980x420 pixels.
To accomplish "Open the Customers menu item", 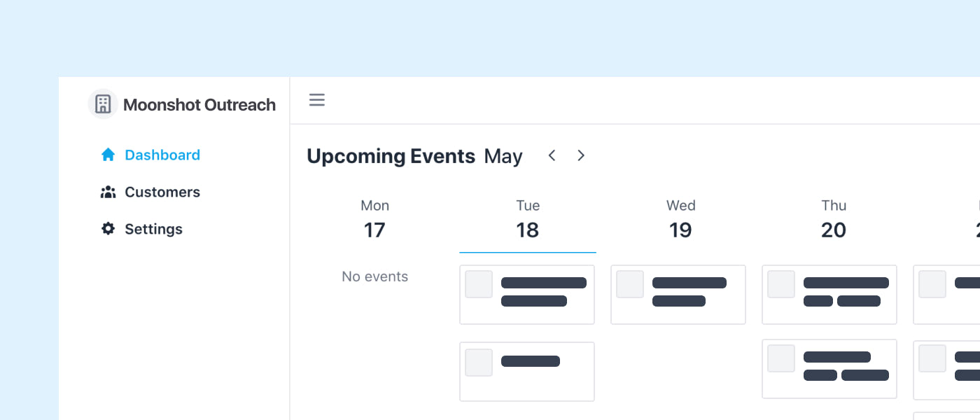I will point(162,192).
